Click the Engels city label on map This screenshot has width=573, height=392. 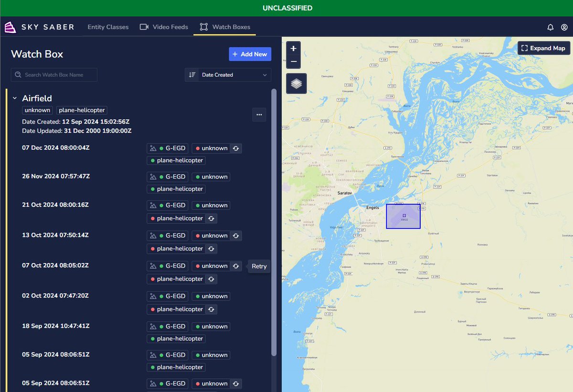372,208
